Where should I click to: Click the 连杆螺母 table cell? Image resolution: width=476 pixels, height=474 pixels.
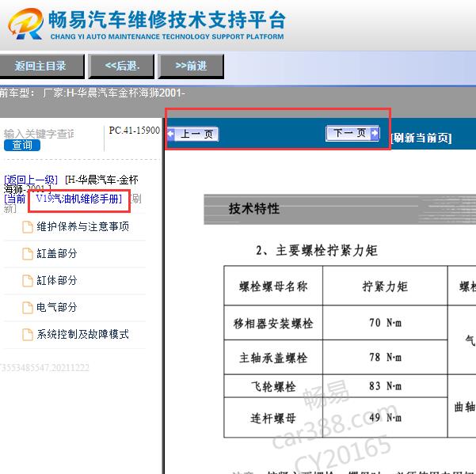[x=273, y=419]
